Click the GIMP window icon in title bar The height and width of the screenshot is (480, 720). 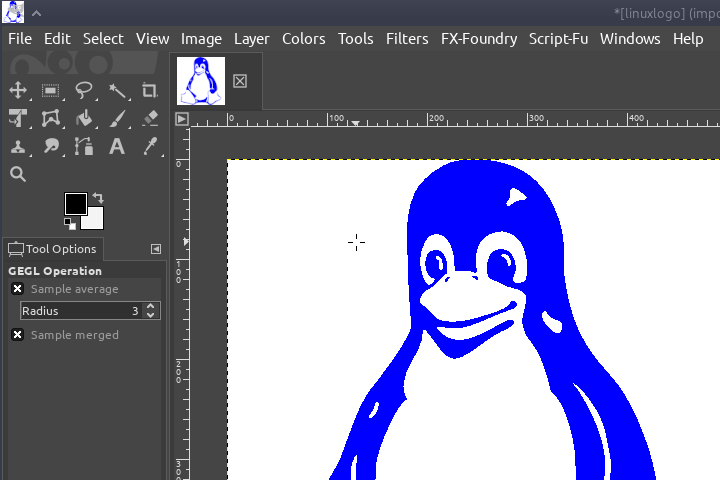coord(13,12)
